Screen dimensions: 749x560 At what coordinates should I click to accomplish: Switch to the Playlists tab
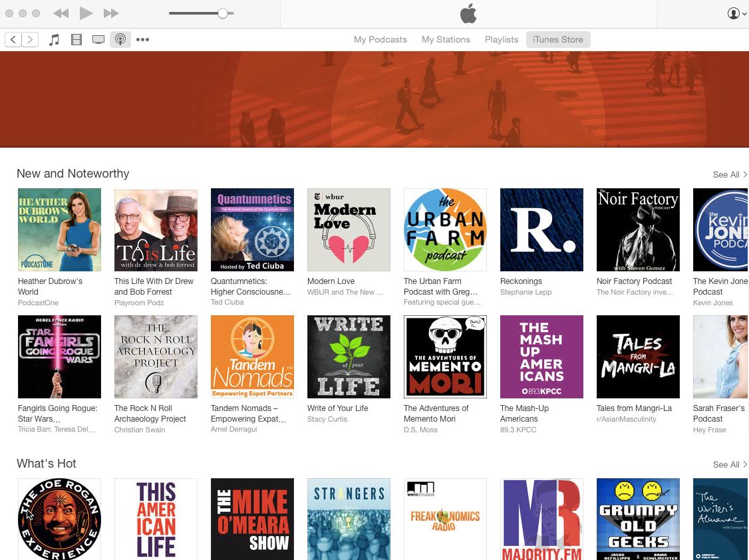pos(502,40)
